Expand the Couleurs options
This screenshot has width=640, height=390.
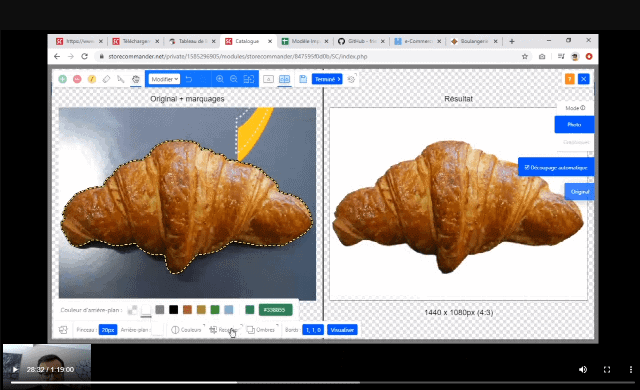pos(187,330)
